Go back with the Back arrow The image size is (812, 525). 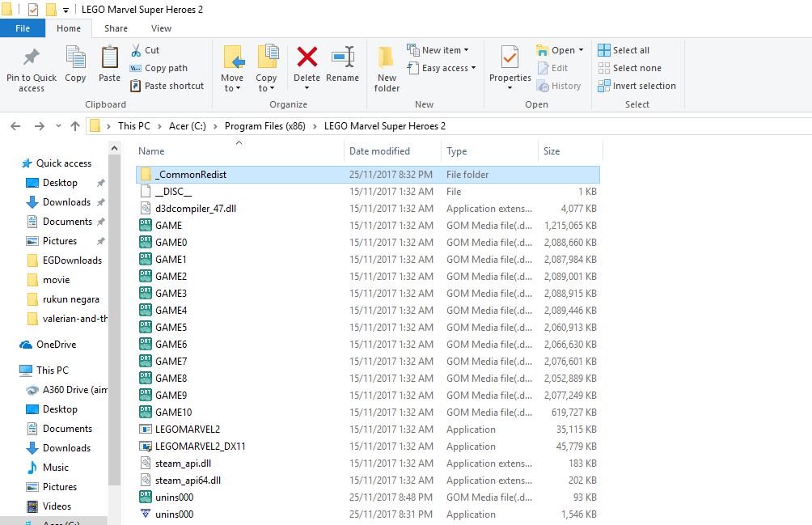pyautogui.click(x=15, y=126)
